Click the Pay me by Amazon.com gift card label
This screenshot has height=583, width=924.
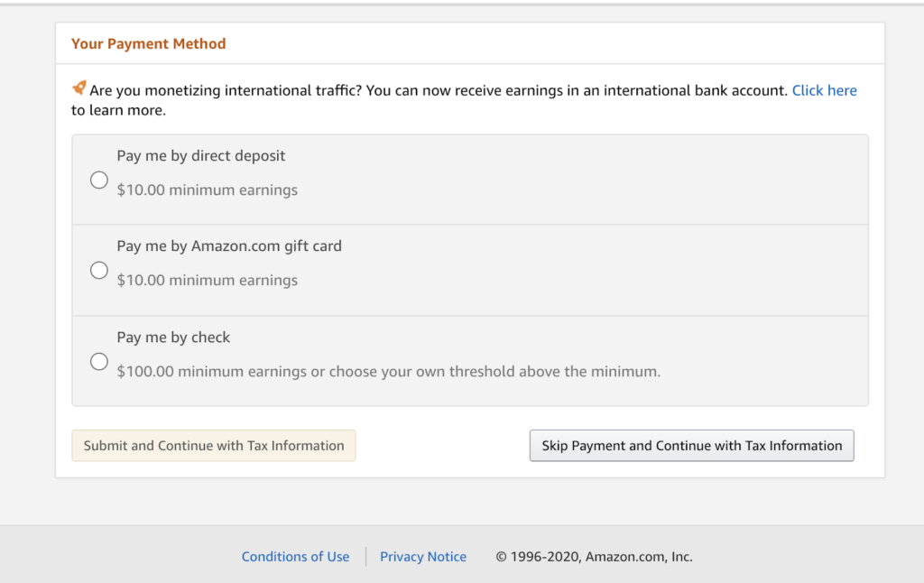[x=229, y=245]
